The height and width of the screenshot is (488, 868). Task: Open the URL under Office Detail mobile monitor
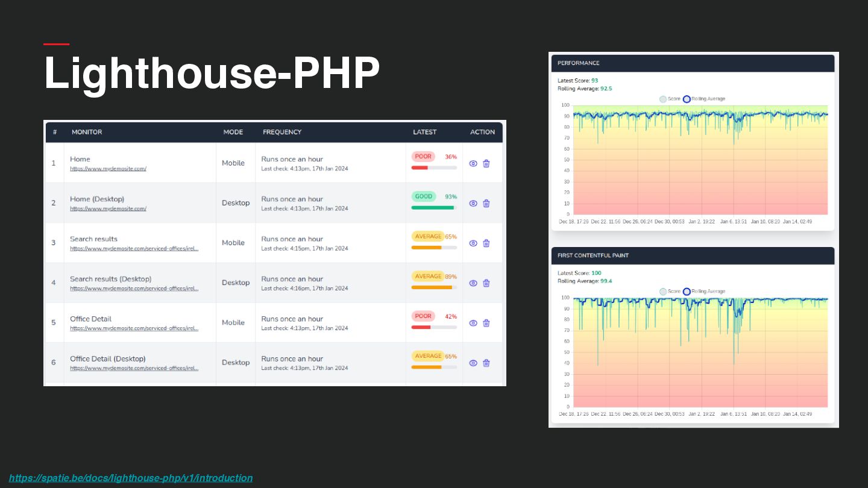click(x=134, y=328)
